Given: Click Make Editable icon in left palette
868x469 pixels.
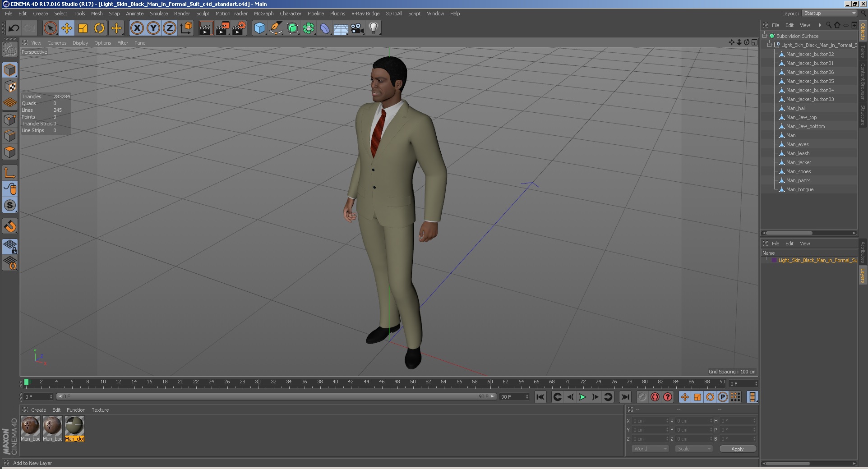Looking at the screenshot, I should [10, 49].
